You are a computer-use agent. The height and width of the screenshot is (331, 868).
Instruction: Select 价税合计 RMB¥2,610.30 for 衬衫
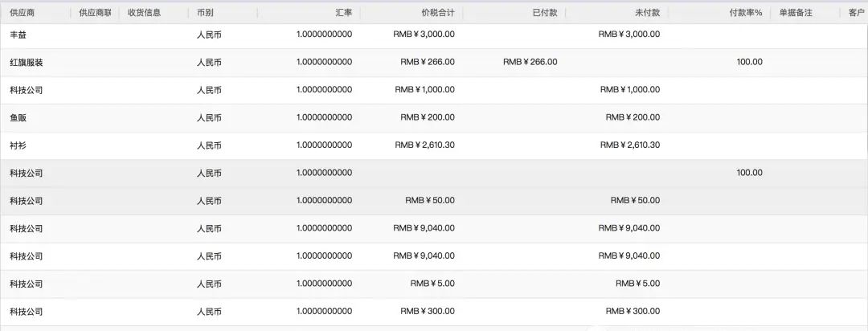click(424, 145)
